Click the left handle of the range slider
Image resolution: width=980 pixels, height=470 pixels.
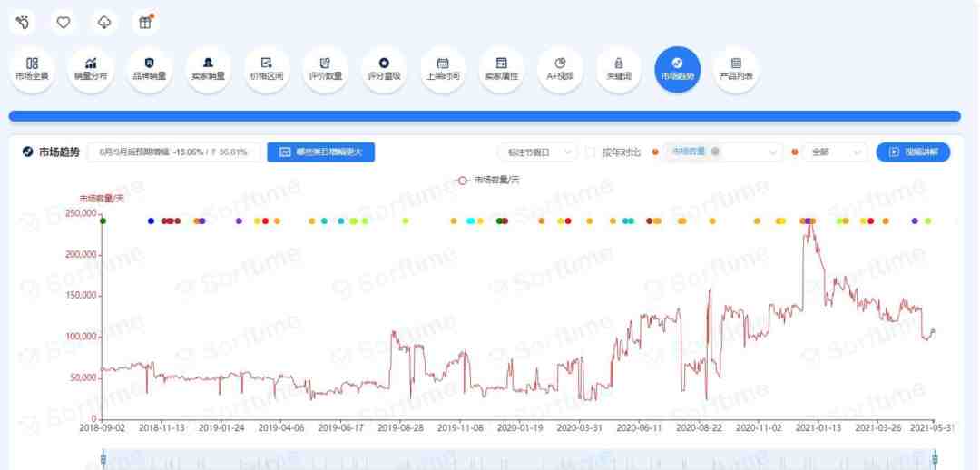[x=103, y=459]
